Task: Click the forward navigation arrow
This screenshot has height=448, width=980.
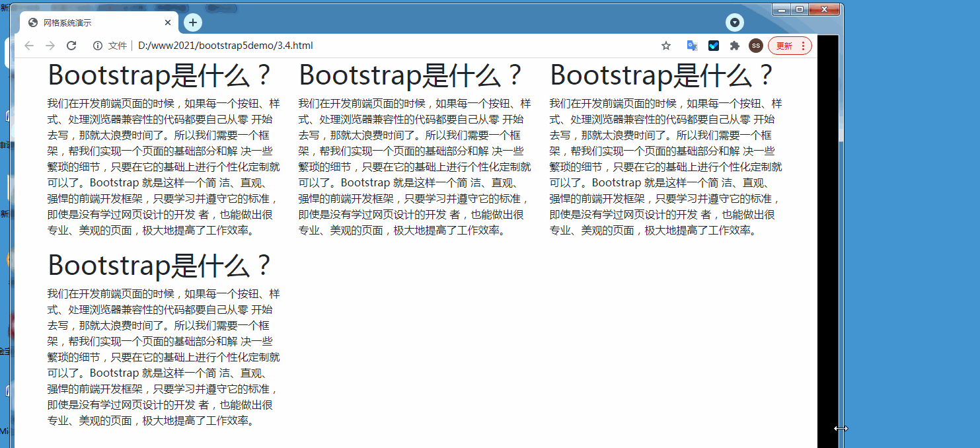Action: click(50, 45)
